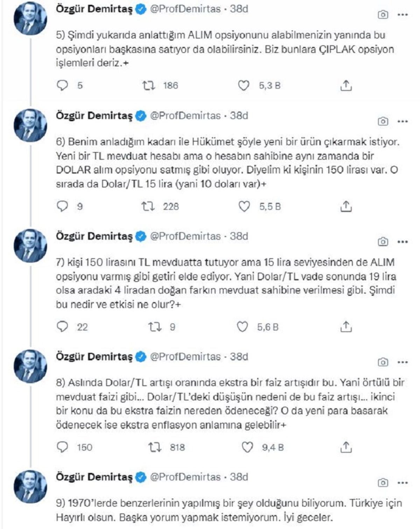Image resolution: width=420 pixels, height=529 pixels.
Task: Like tweet 7 about ALIM opsiyonu getiri
Action: point(243,326)
